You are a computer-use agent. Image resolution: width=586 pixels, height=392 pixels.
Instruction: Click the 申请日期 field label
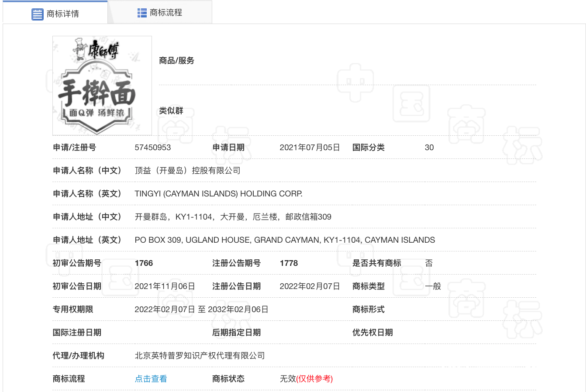coord(228,148)
